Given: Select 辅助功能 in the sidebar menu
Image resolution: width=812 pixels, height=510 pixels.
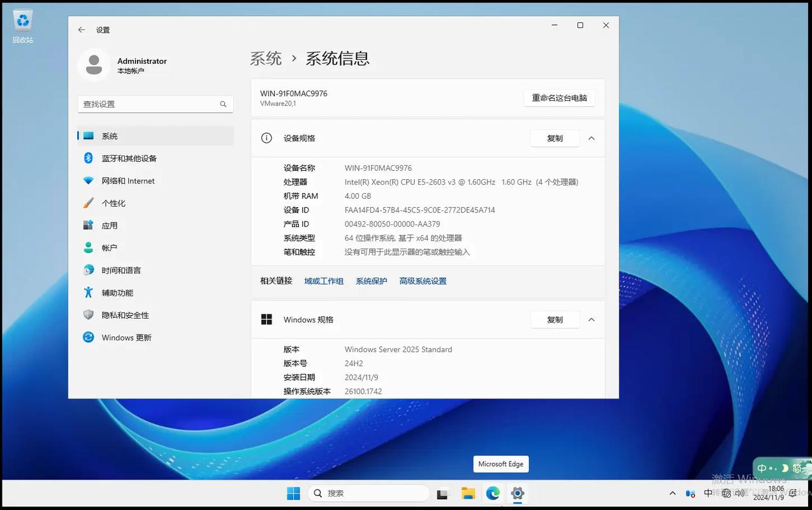Looking at the screenshot, I should (x=117, y=292).
